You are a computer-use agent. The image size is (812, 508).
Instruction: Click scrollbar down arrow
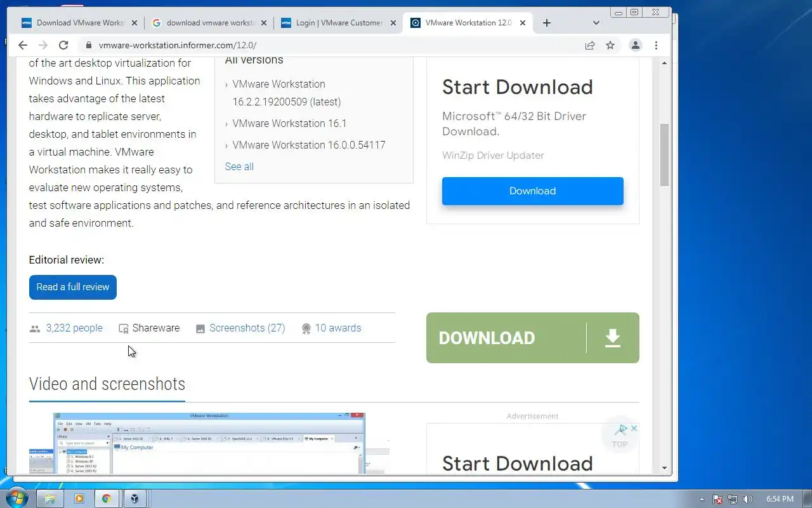pos(665,468)
